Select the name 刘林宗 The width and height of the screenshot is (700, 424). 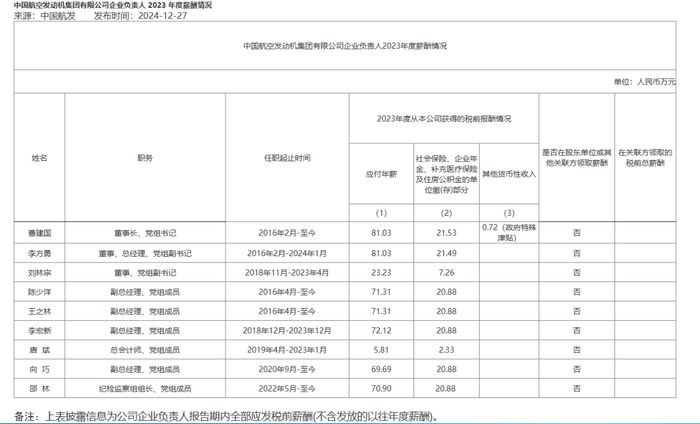39,273
